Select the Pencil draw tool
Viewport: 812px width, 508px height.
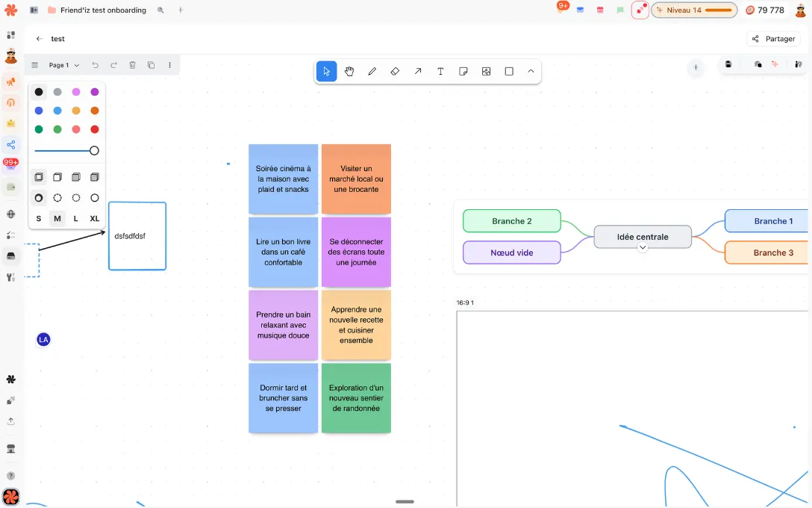coord(372,72)
